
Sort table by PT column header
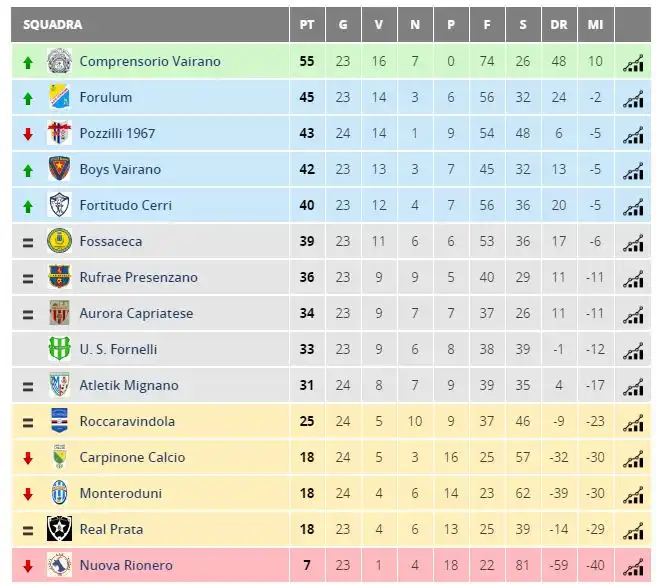307,25
